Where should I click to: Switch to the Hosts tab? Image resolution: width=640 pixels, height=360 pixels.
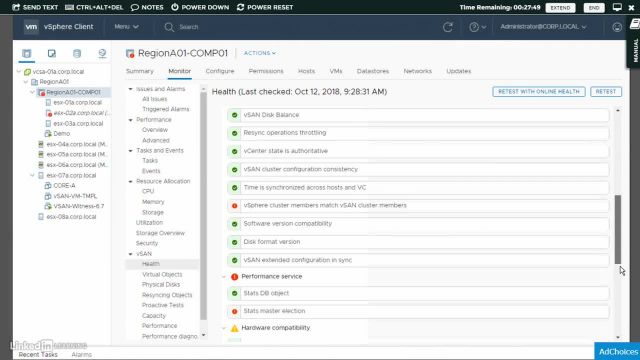306,71
